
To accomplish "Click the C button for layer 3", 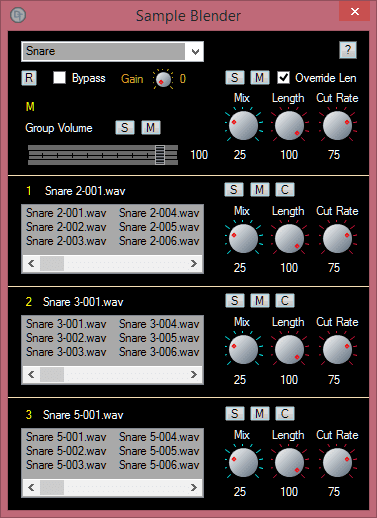I will click(285, 413).
